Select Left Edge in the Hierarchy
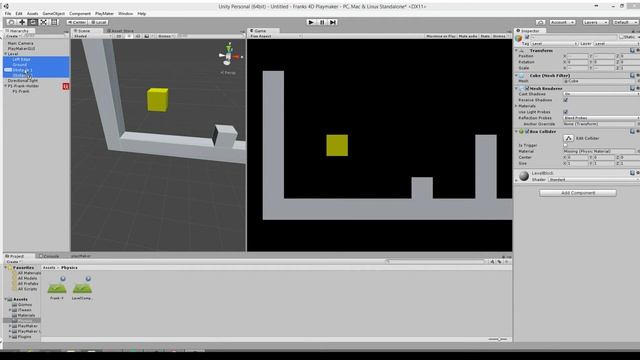 (x=21, y=59)
